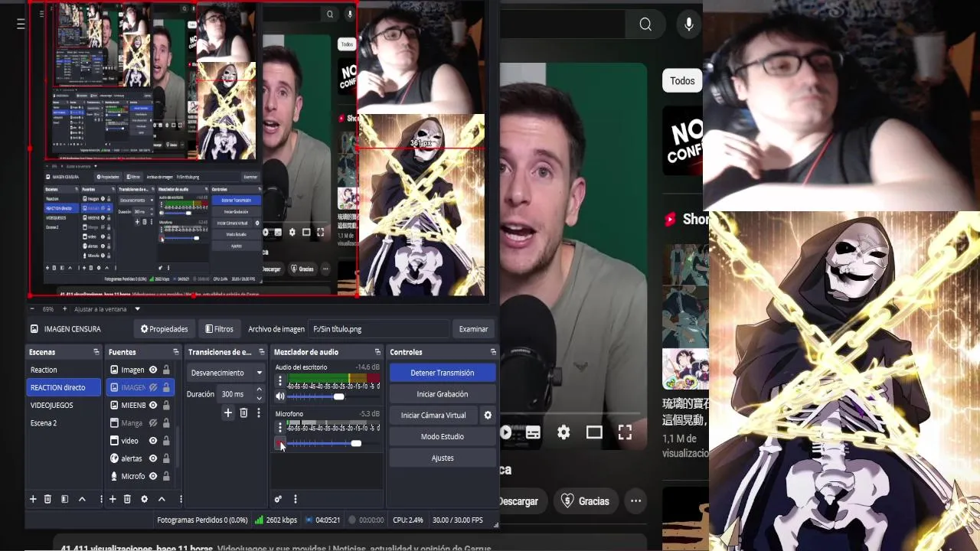Add a new source with the Fuentes plus icon
Viewport: 980px width, 551px height.
[113, 499]
